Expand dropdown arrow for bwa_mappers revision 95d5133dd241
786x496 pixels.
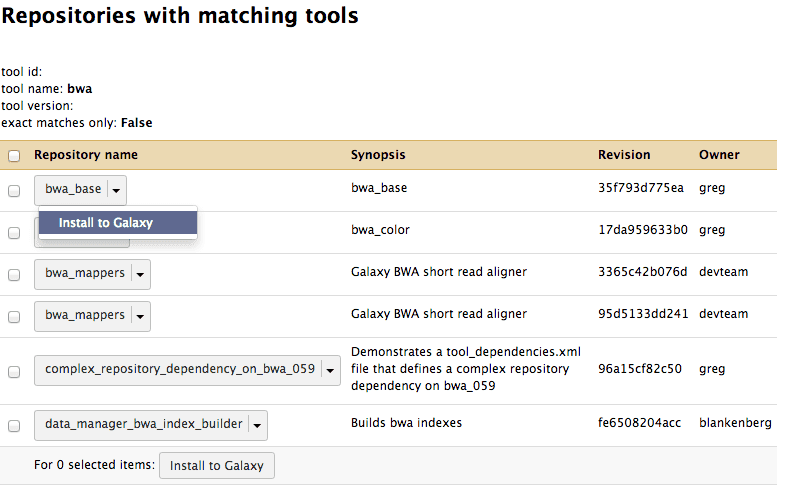141,317
